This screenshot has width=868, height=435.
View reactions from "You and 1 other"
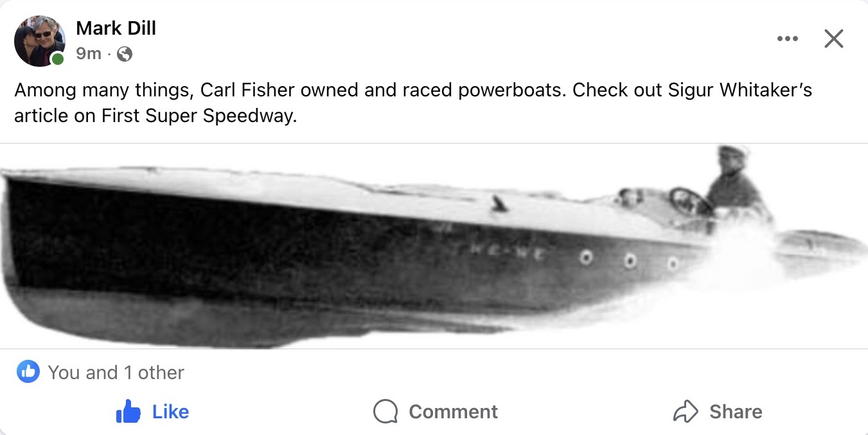click(x=116, y=373)
